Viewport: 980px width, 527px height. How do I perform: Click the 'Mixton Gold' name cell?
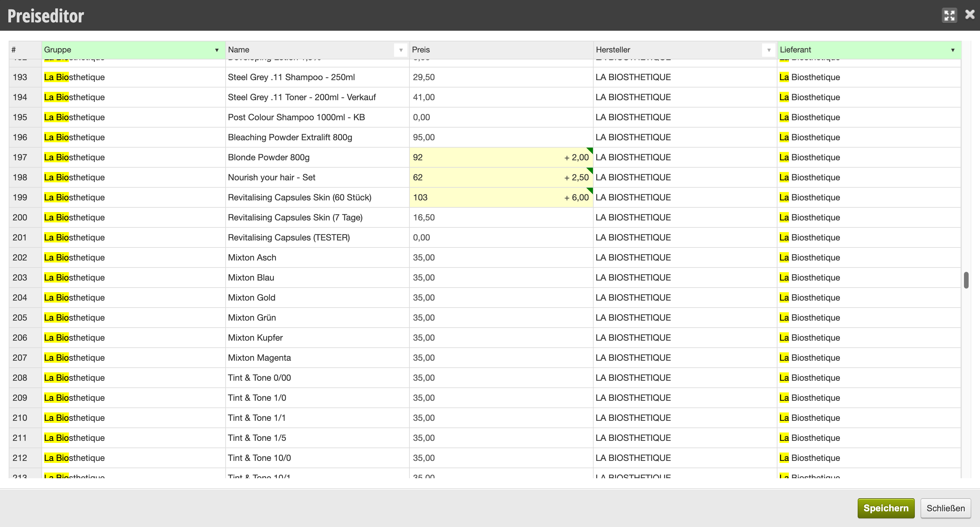click(x=317, y=298)
